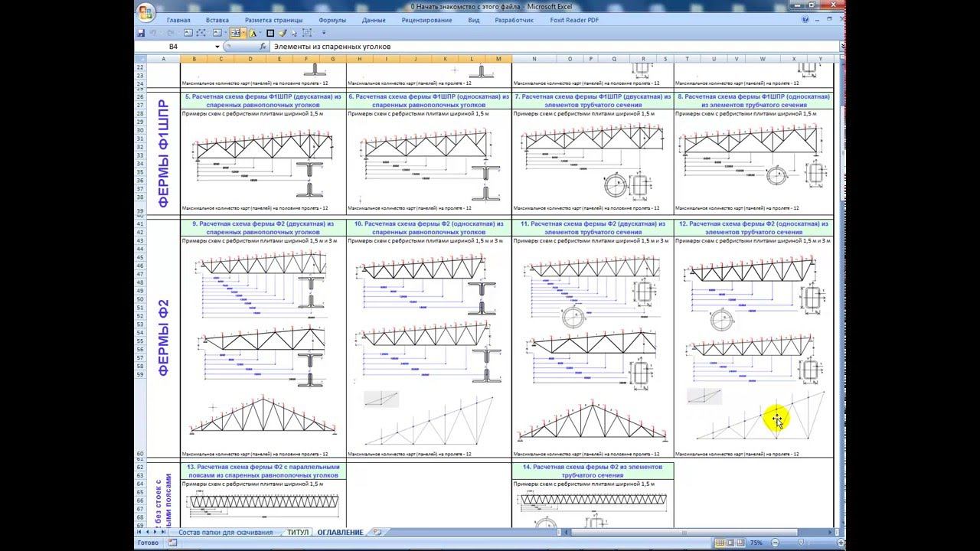Screen dimensions: 980x551
Task: Click the select-all corner of the grid
Action: coord(140,58)
